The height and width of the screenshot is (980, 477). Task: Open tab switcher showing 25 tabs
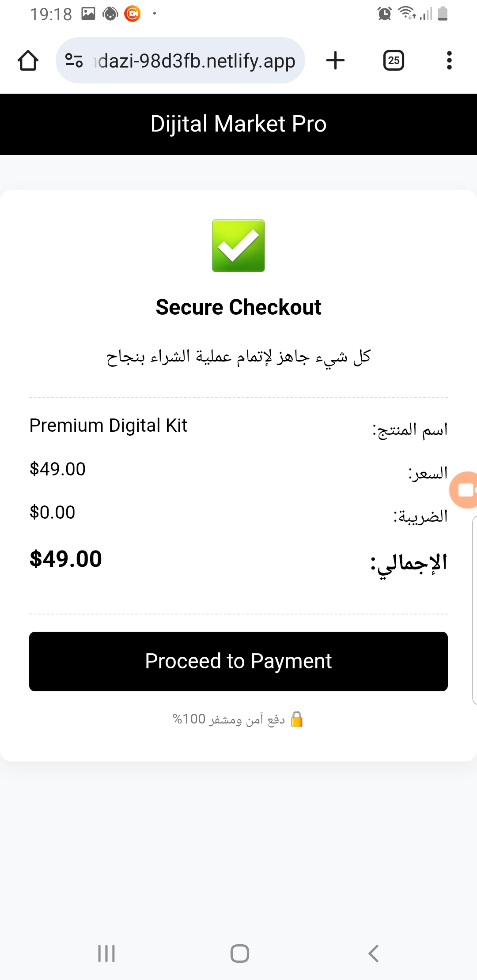pyautogui.click(x=394, y=60)
